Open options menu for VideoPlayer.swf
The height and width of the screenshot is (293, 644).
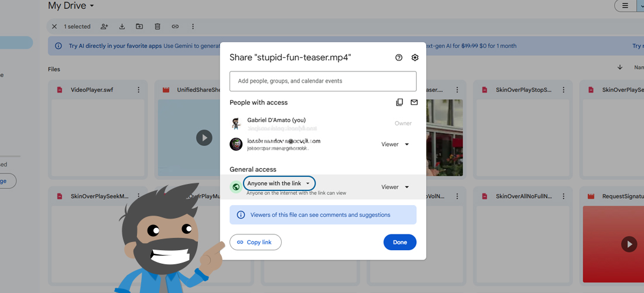[139, 90]
